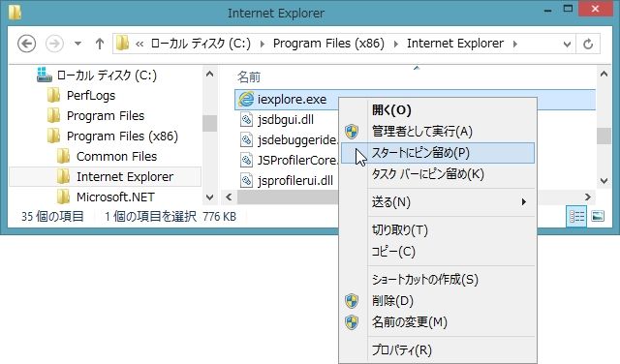Click the iexplore.exe IE icon
The width and height of the screenshot is (620, 364).
click(246, 99)
